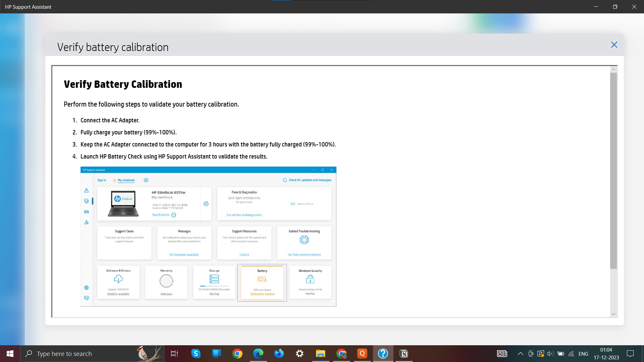Close the HP Support Assistant window
The image size is (644, 362).
[x=634, y=7]
